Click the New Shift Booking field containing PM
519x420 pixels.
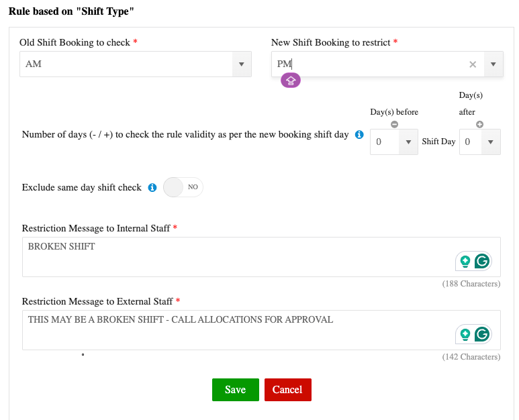coord(369,64)
